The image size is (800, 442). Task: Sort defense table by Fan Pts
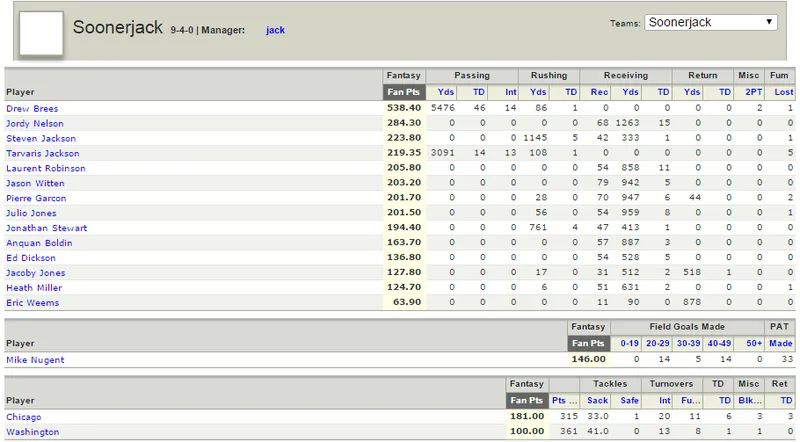[527, 401]
